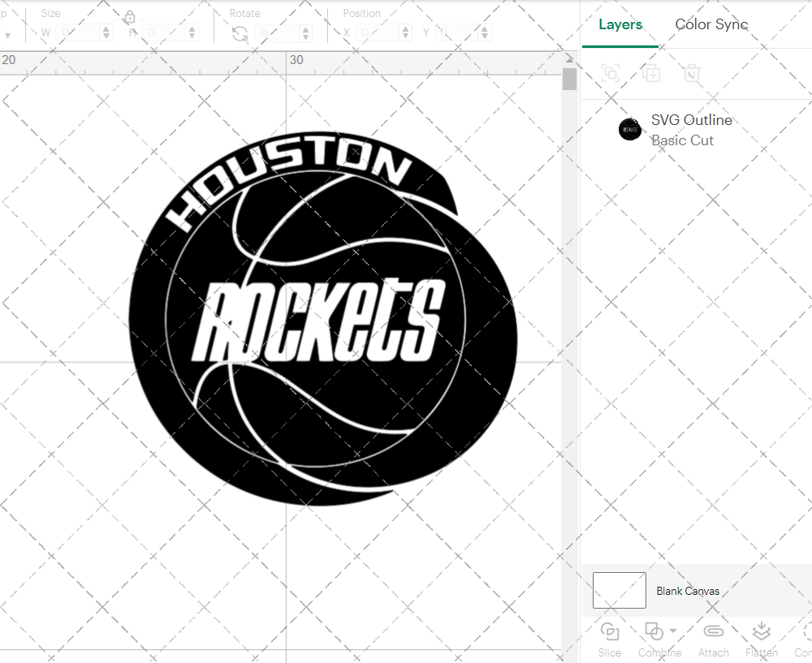The height and width of the screenshot is (663, 812).
Task: Increase width using the W stepper arrow
Action: pyautogui.click(x=106, y=28)
